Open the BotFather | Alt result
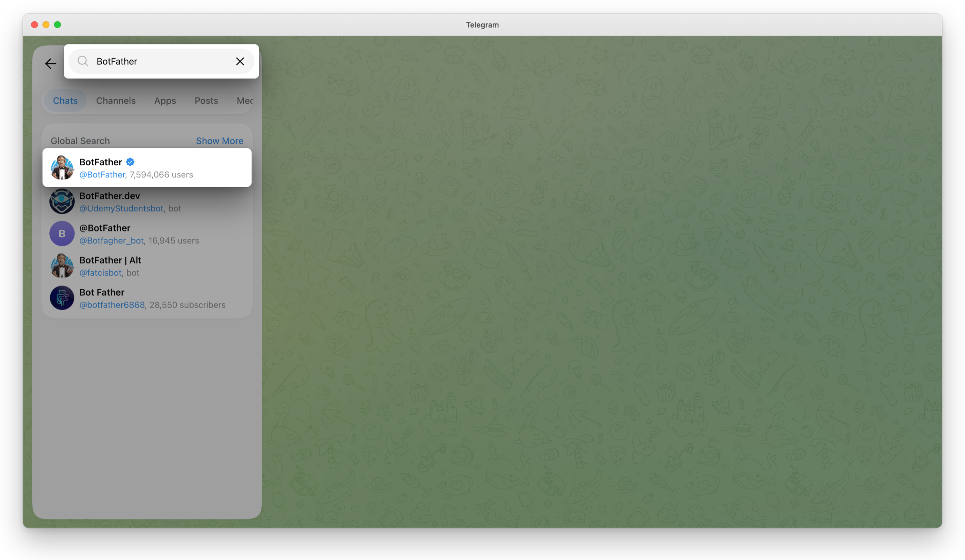 coord(147,266)
